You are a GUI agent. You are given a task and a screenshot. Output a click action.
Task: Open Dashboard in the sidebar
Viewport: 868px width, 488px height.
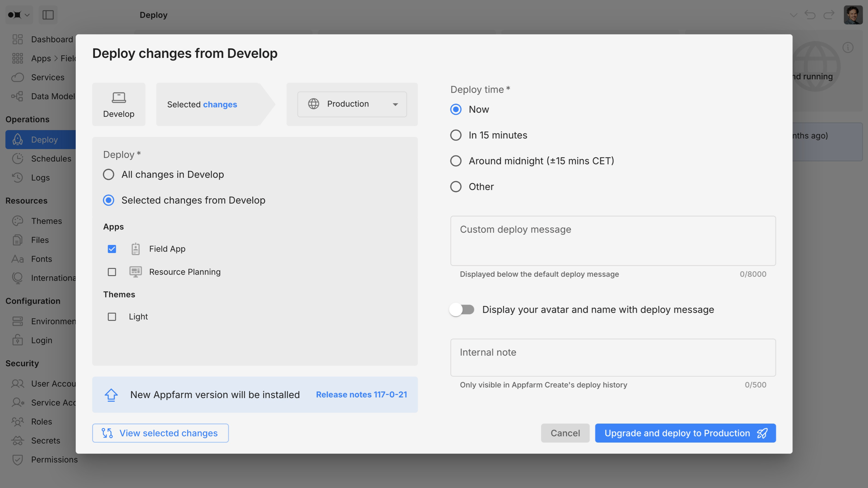(52, 40)
